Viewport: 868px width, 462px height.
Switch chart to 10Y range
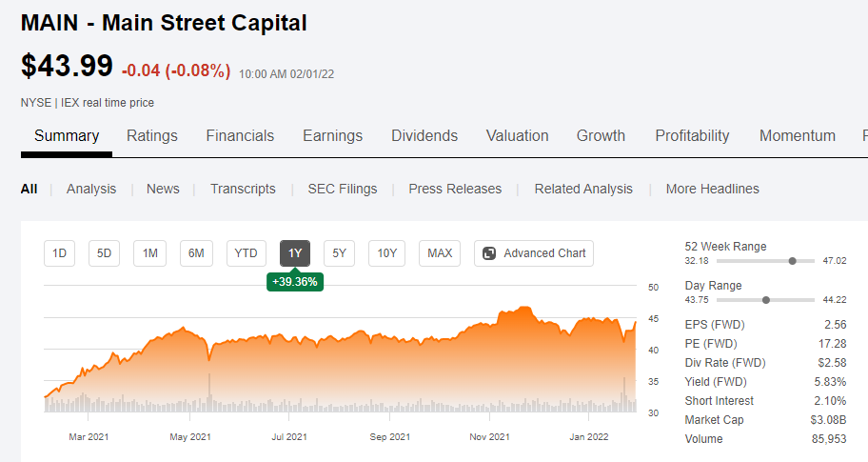click(x=387, y=253)
